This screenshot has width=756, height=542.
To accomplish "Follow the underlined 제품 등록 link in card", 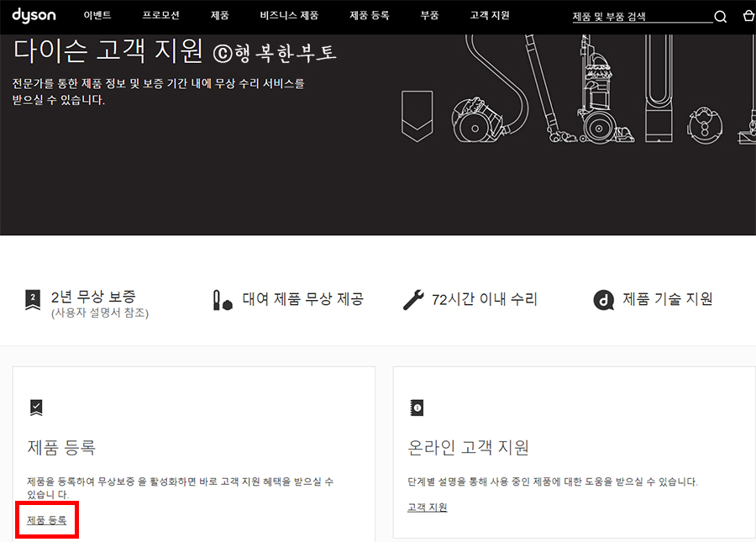I will point(47,520).
